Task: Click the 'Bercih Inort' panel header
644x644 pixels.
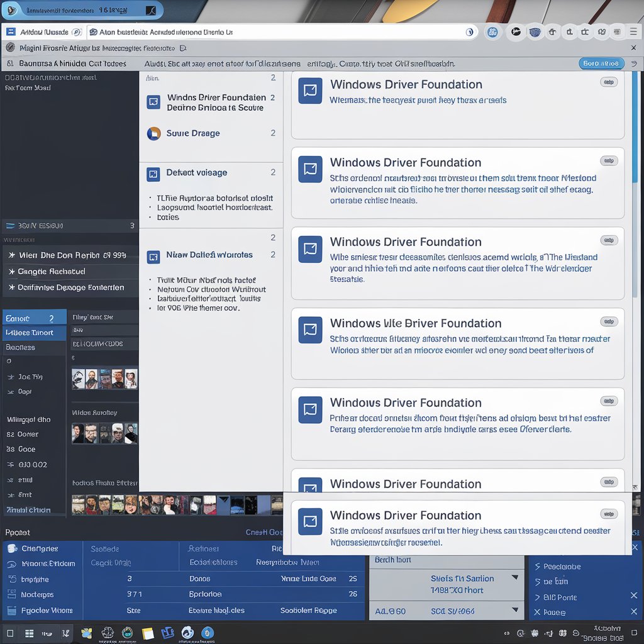Action: [392, 559]
